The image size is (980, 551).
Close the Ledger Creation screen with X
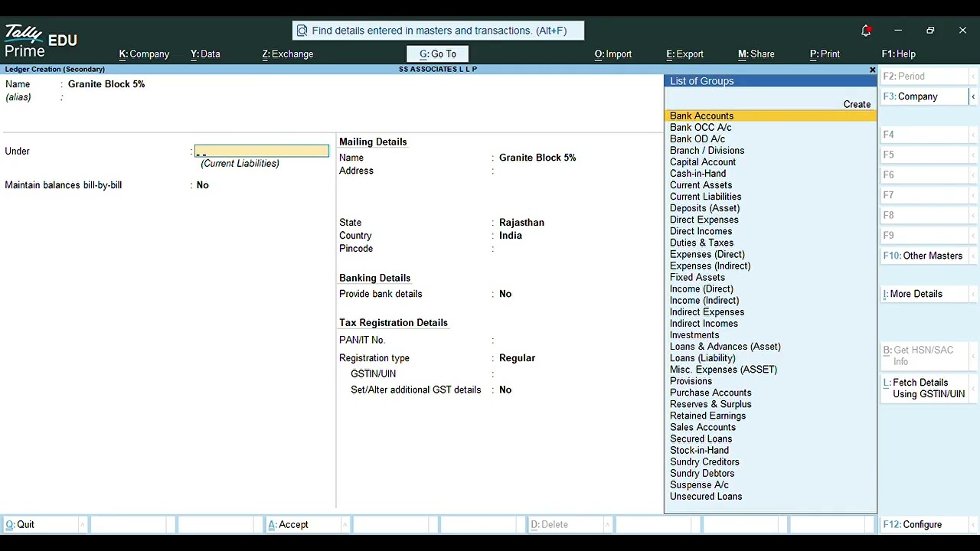(872, 70)
